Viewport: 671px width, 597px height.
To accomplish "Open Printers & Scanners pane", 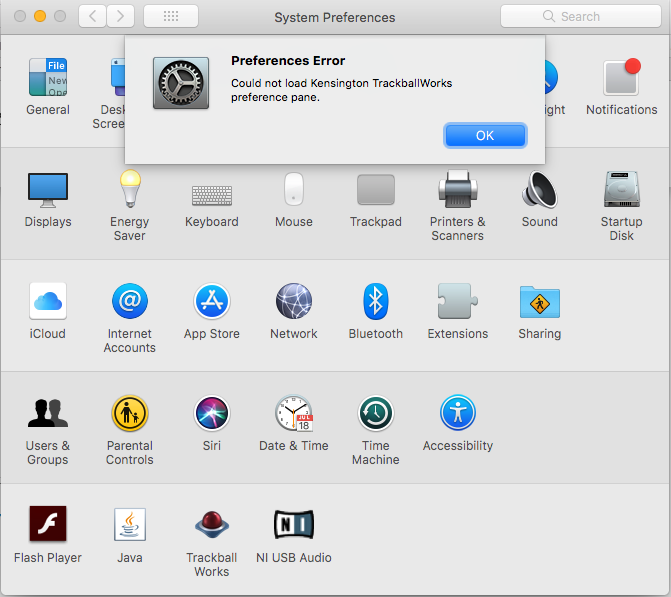I will (x=457, y=205).
